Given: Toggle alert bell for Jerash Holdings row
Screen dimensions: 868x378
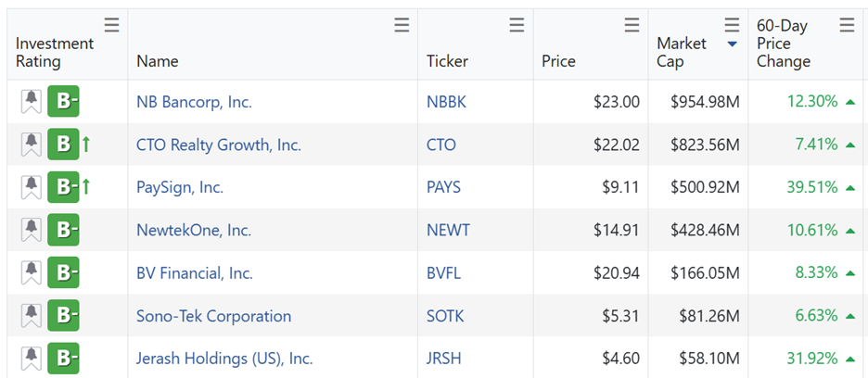Looking at the screenshot, I should pos(32,358).
